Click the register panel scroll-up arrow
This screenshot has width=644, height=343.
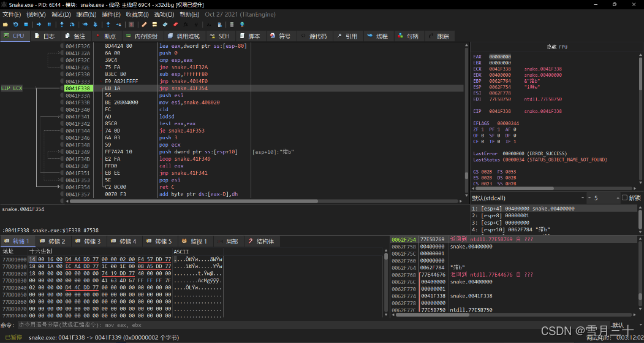click(x=640, y=53)
